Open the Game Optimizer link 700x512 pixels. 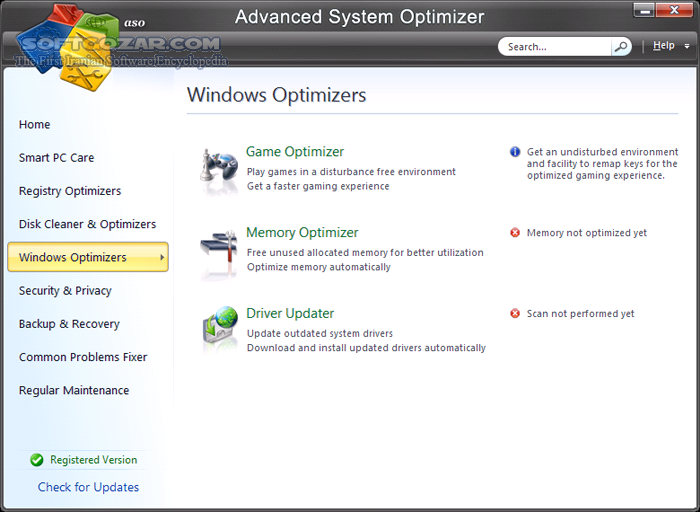[295, 152]
